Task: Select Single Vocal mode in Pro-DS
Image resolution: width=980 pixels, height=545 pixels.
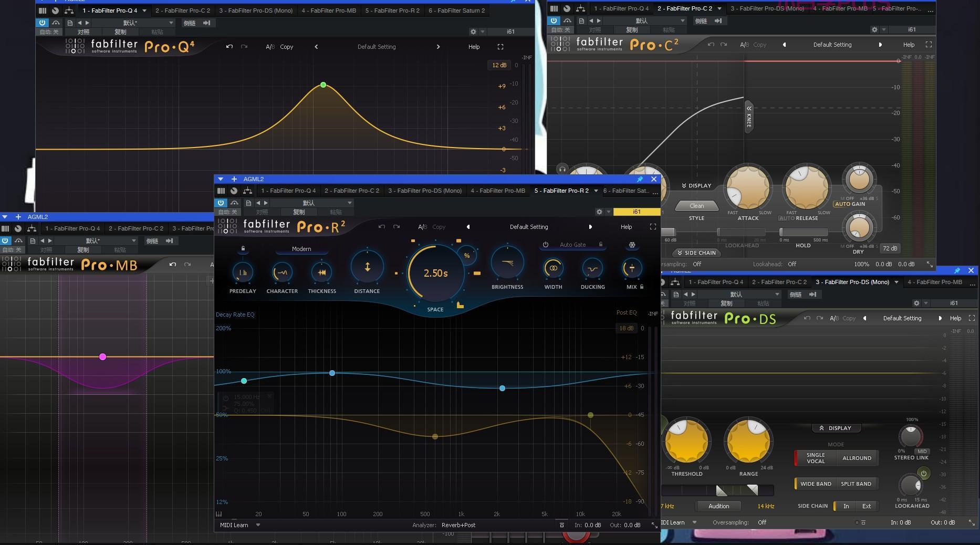Action: click(816, 458)
